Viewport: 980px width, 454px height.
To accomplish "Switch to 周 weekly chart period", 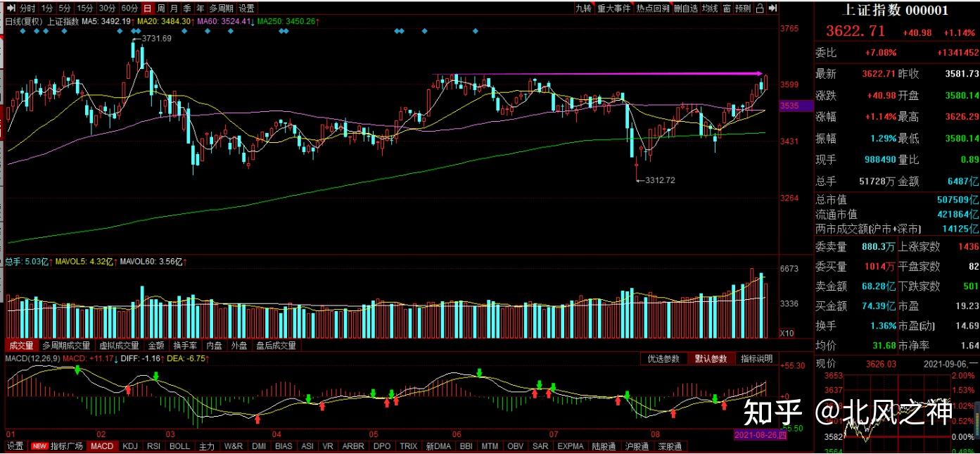I will [x=161, y=8].
